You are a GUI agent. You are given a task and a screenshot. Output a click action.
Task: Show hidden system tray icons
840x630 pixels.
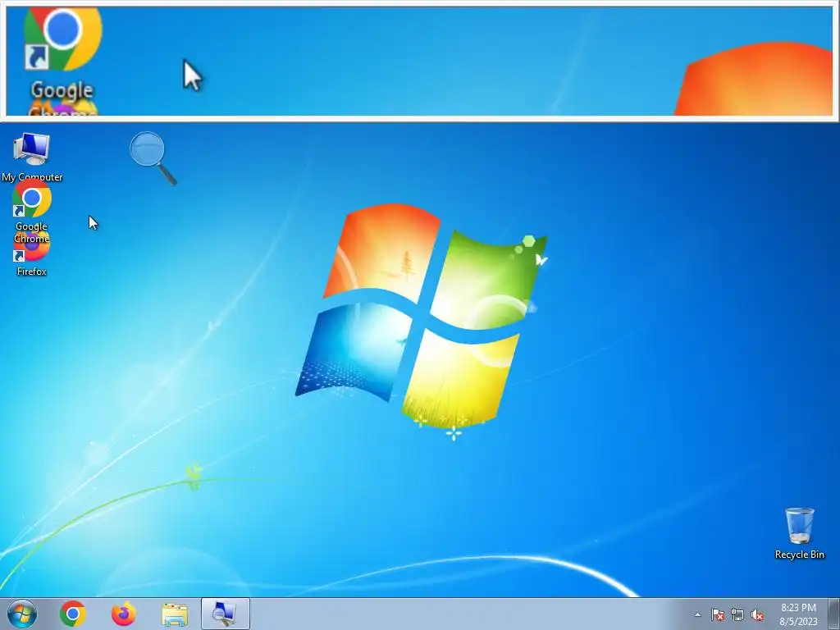click(697, 615)
